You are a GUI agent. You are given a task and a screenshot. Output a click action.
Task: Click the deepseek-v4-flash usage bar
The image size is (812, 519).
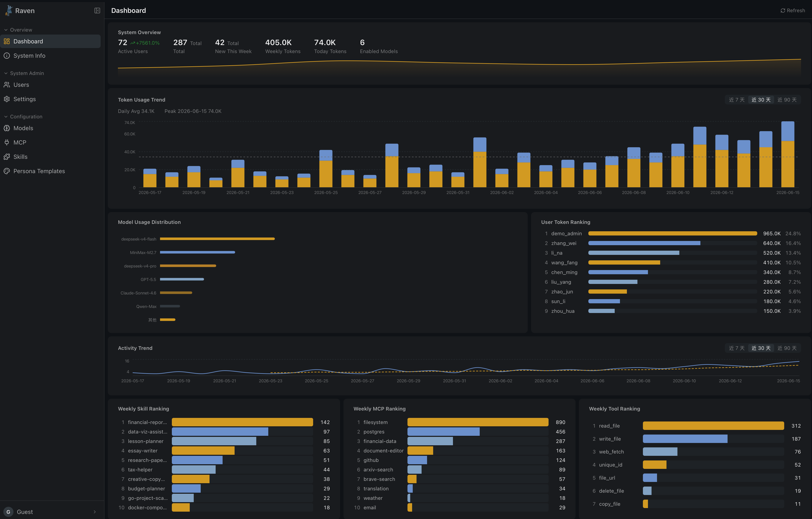(x=217, y=239)
